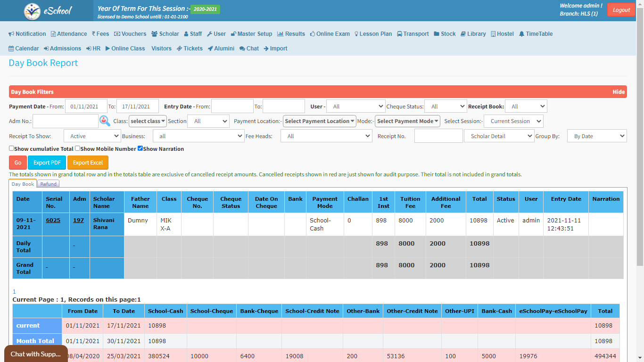The image size is (644, 362).
Task: Open serial number 6025 receipt link
Action: pyautogui.click(x=53, y=220)
